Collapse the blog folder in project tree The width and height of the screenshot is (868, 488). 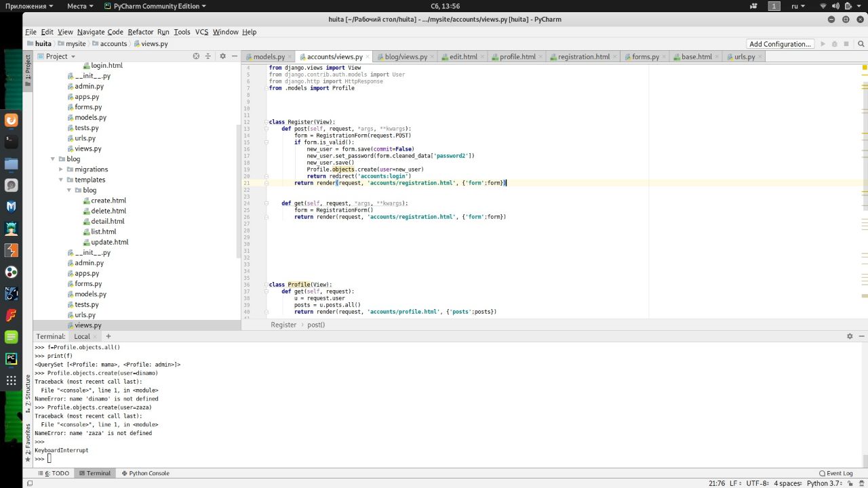click(x=53, y=159)
